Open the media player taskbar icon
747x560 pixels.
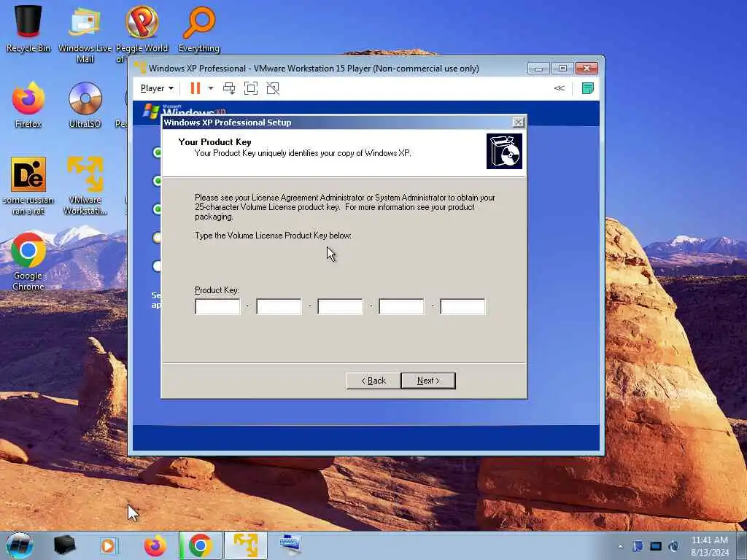click(109, 545)
